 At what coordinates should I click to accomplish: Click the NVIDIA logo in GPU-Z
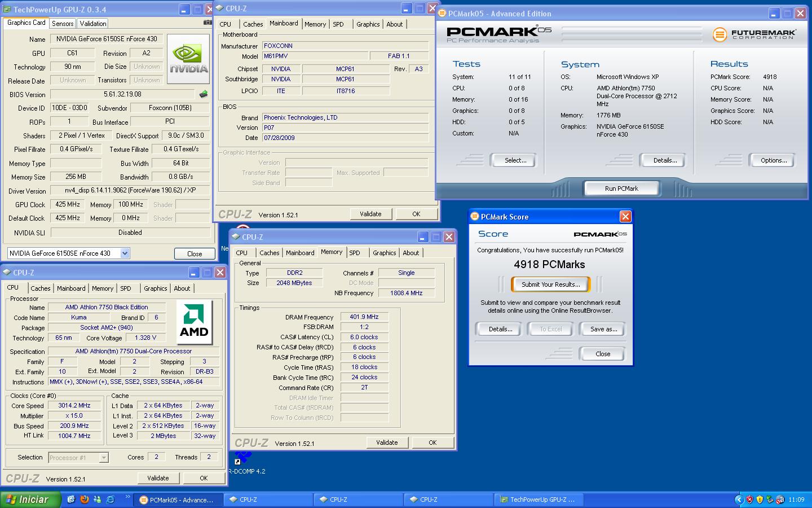[188, 59]
